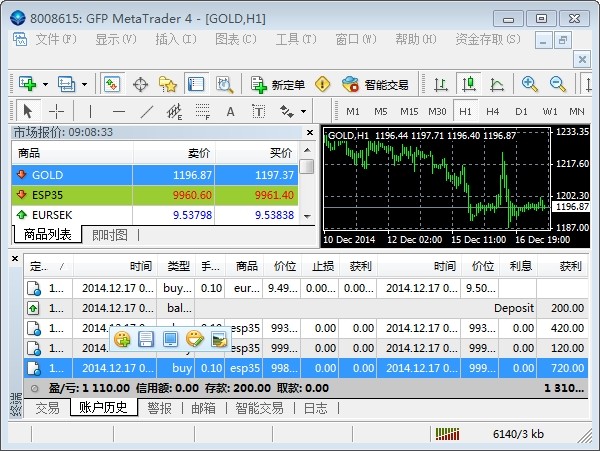Toggle candlestick chart mode
Image resolution: width=600 pixels, height=451 pixels.
click(467, 85)
